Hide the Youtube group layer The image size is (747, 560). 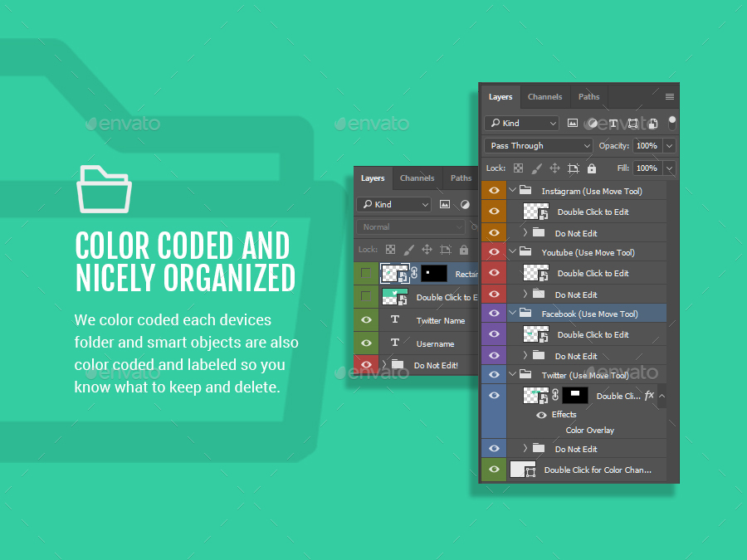tap(494, 252)
